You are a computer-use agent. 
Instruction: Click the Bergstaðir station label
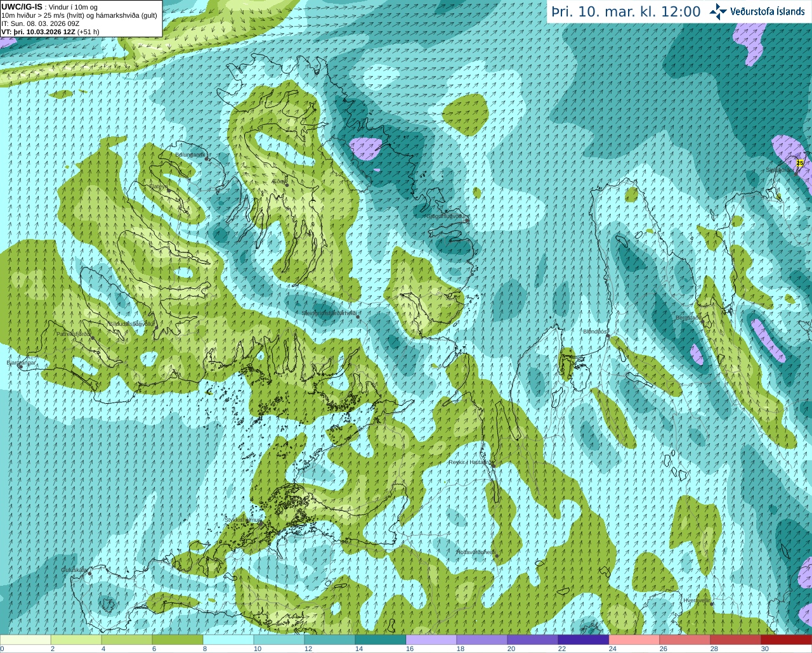click(687, 317)
